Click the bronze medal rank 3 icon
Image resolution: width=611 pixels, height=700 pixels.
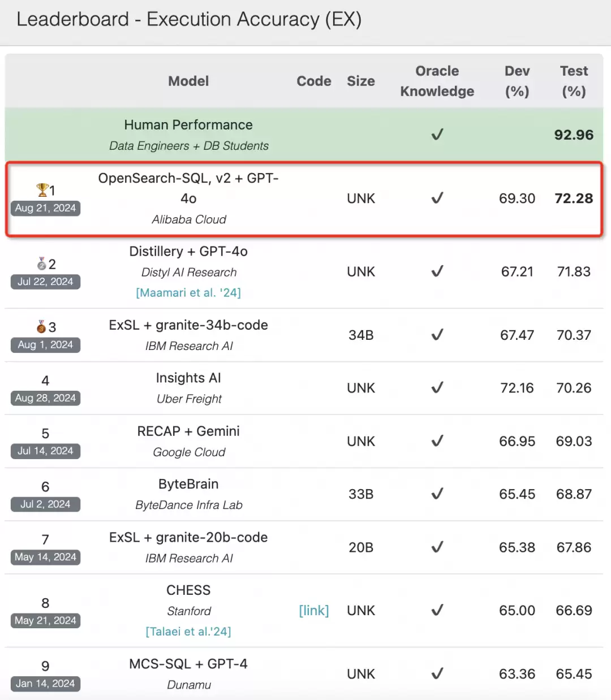pyautogui.click(x=41, y=326)
